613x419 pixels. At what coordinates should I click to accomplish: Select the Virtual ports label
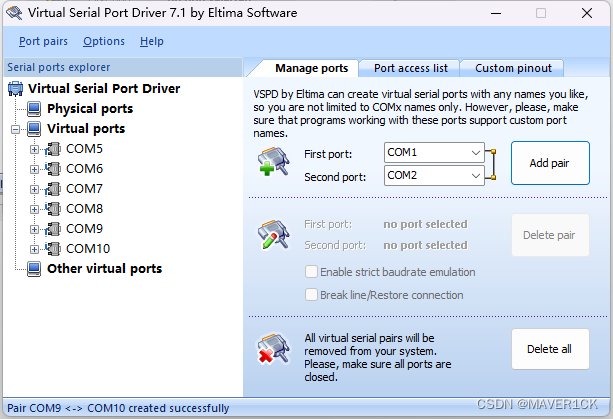(86, 129)
